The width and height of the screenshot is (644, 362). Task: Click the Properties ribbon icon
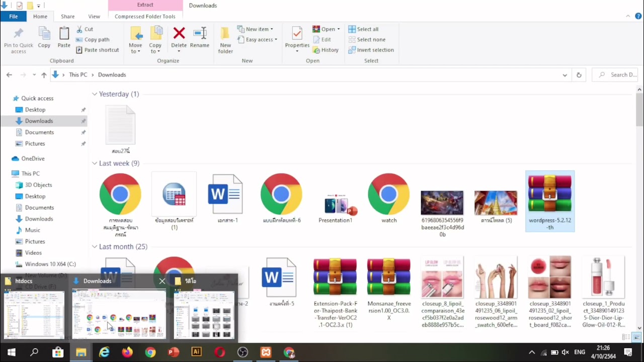297,34
